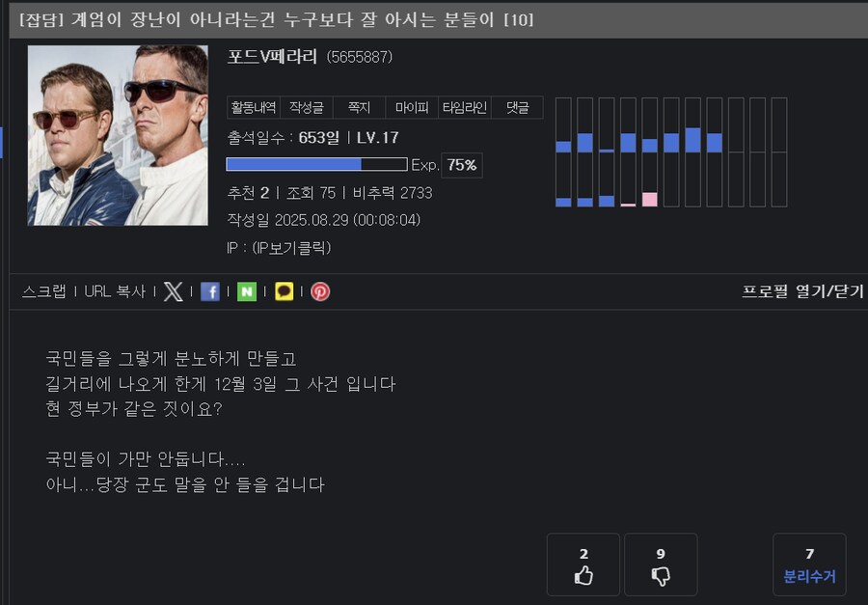Share post via yellow KakaoTalk icon

point(284,291)
